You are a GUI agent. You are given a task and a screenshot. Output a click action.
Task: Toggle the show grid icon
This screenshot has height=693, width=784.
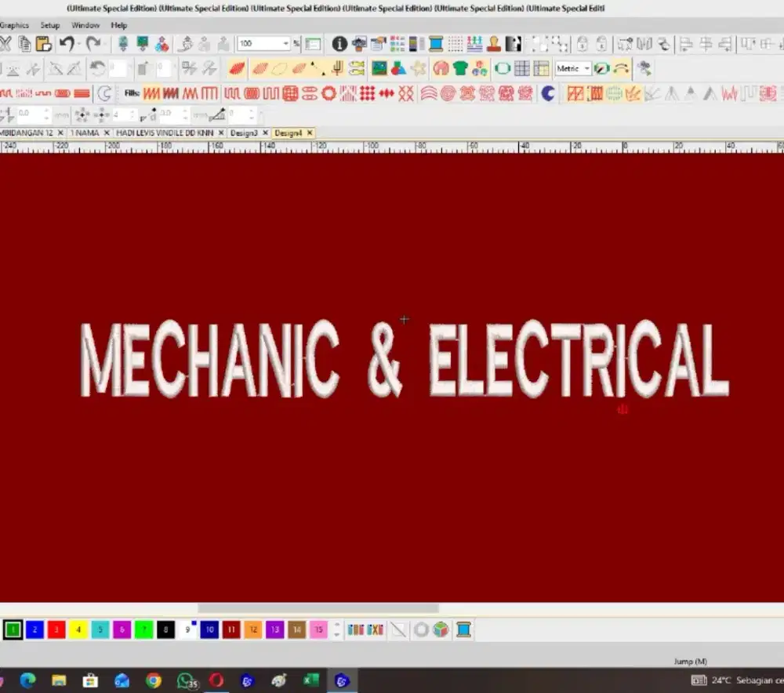click(522, 69)
